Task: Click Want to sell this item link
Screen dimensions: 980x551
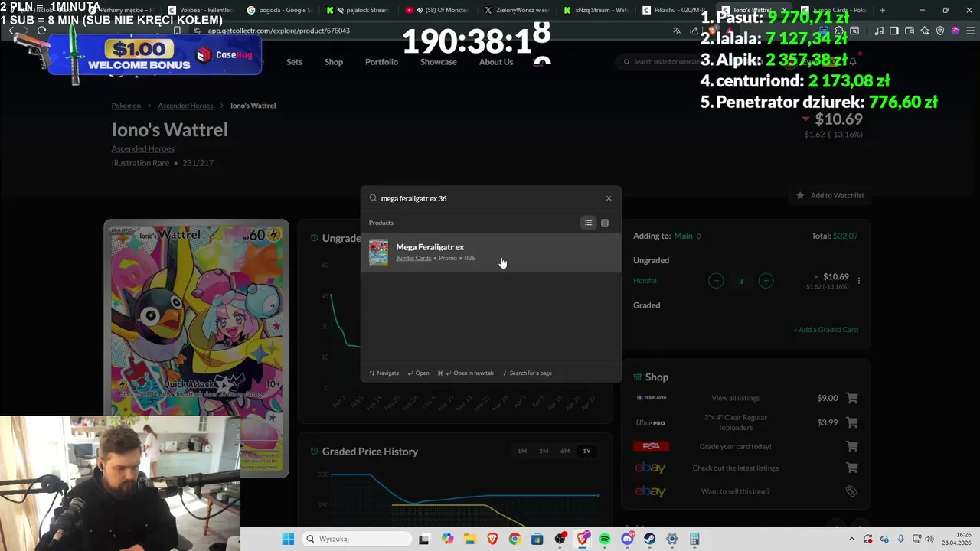Action: pos(735,491)
